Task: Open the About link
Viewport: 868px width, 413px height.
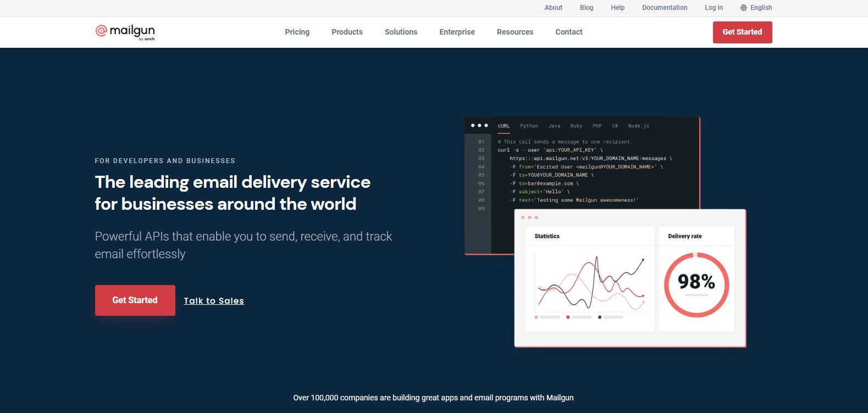Action: (554, 8)
